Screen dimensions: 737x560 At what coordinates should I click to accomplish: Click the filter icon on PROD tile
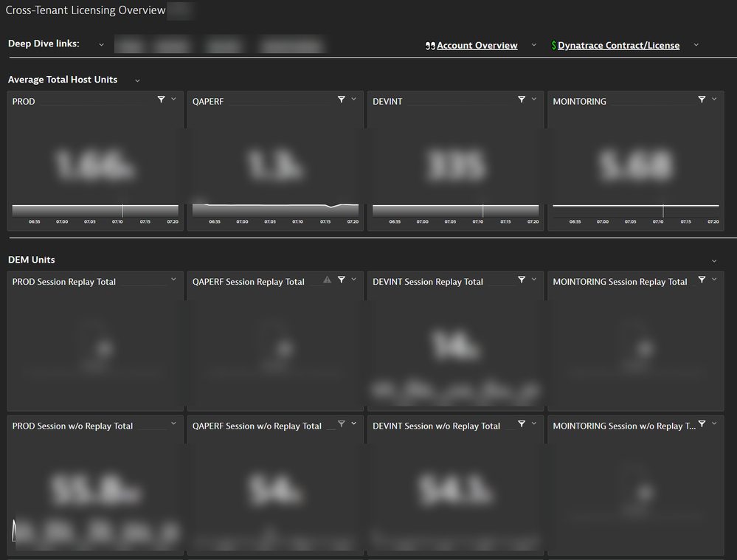pyautogui.click(x=161, y=100)
